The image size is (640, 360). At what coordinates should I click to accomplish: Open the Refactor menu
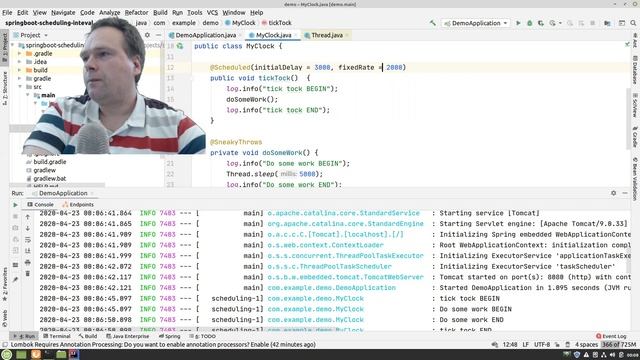click(x=136, y=13)
